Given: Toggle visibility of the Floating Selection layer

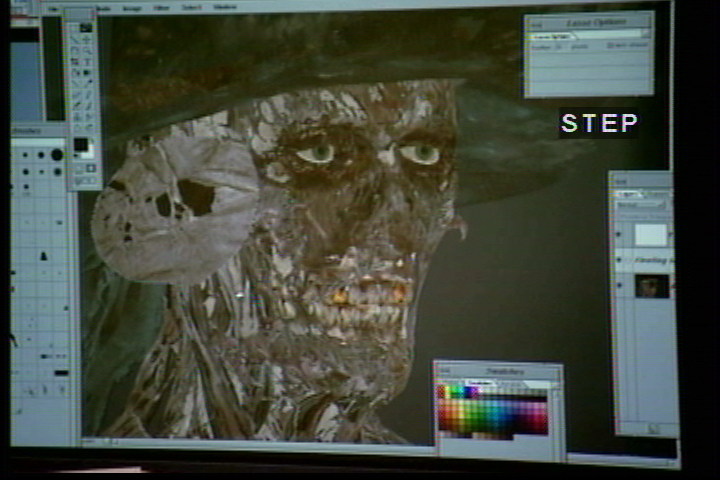Looking at the screenshot, I should (619, 260).
